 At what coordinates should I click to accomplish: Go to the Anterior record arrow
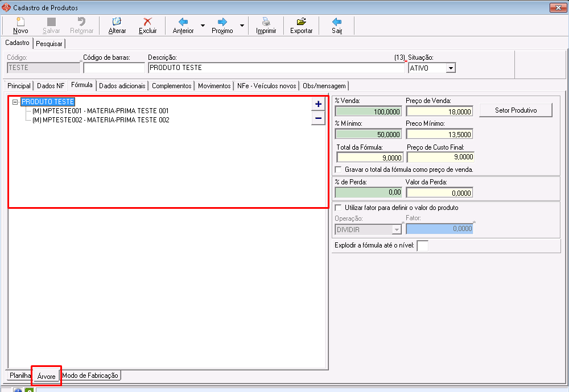(x=183, y=22)
